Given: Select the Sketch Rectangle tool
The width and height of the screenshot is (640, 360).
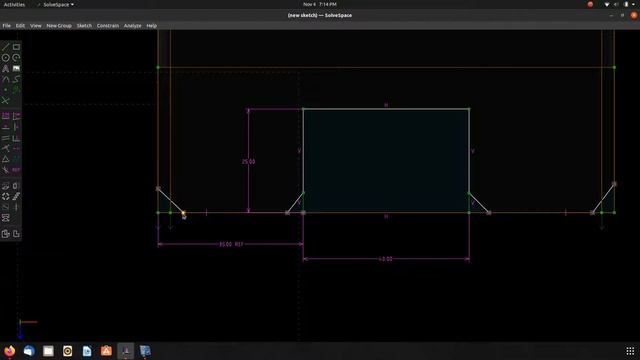Looking at the screenshot, I should [x=16, y=47].
